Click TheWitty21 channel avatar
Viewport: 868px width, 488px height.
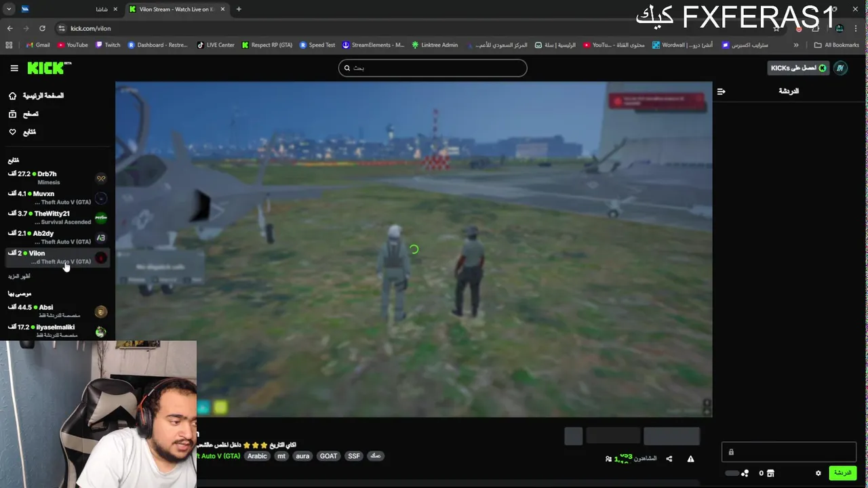click(101, 218)
